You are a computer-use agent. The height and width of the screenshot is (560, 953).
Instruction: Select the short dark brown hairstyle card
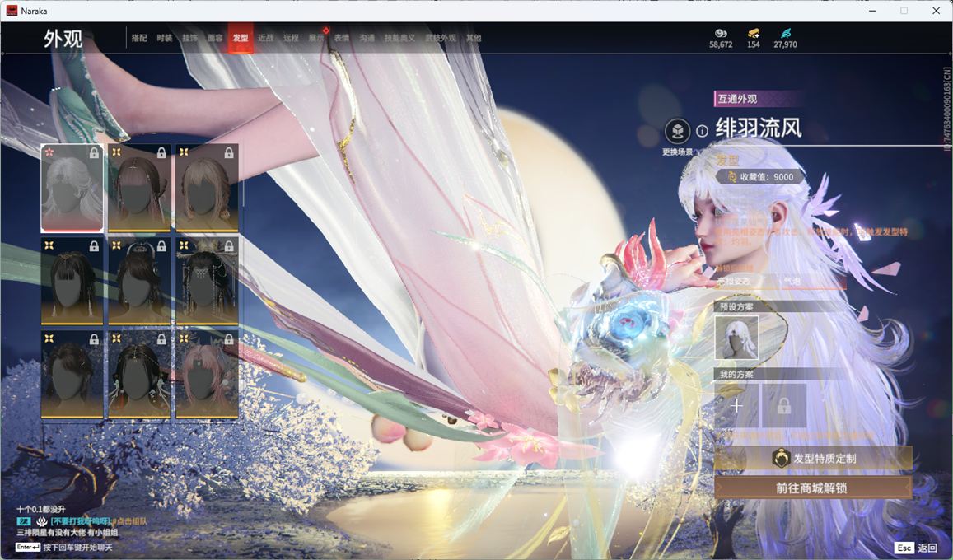coord(72,374)
